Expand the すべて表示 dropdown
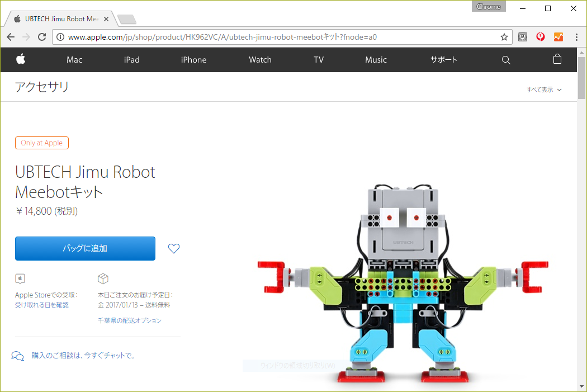Viewport: 587px width, 392px height. (x=544, y=89)
